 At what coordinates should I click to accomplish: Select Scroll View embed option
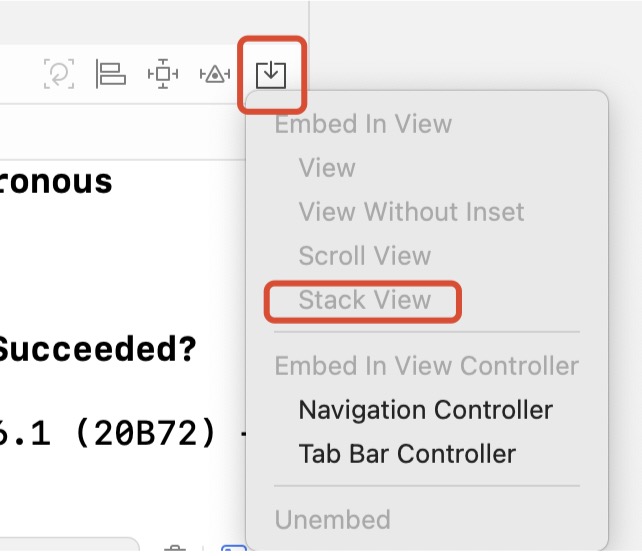(x=364, y=256)
